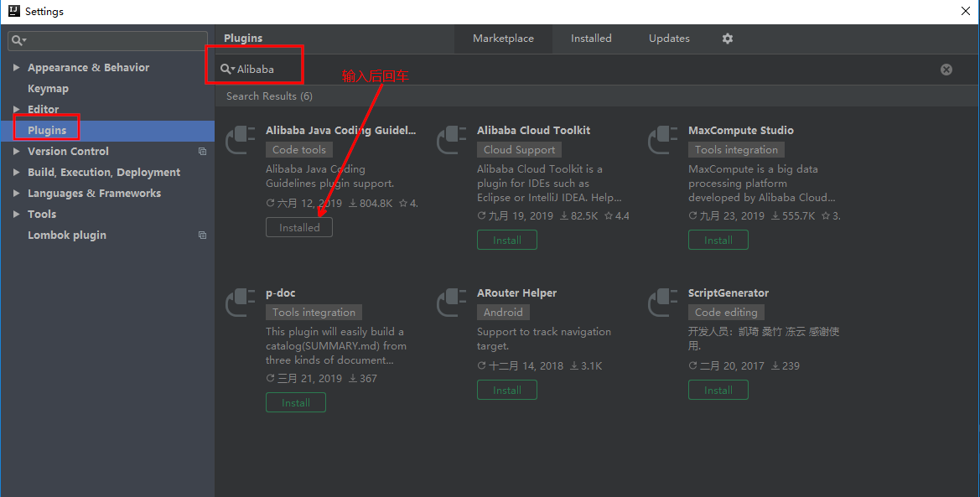Switch to the Installed tab
The width and height of the screenshot is (980, 497).
[591, 39]
